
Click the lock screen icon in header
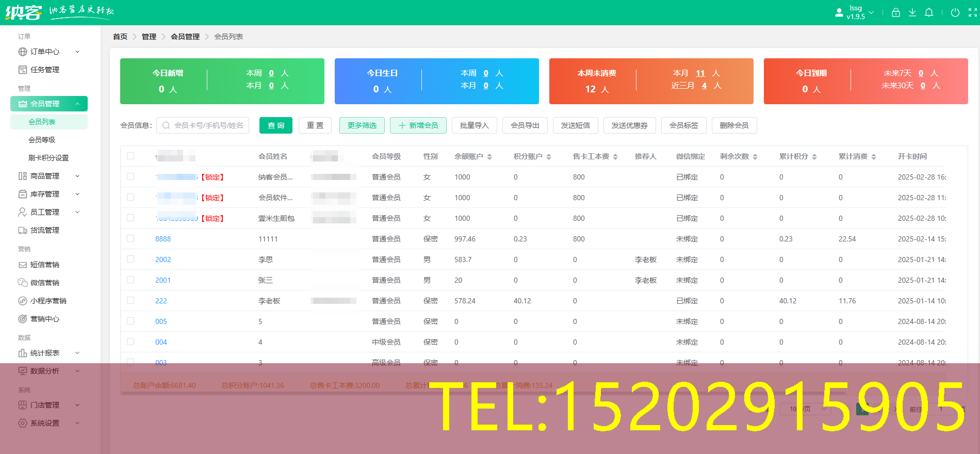pos(896,13)
